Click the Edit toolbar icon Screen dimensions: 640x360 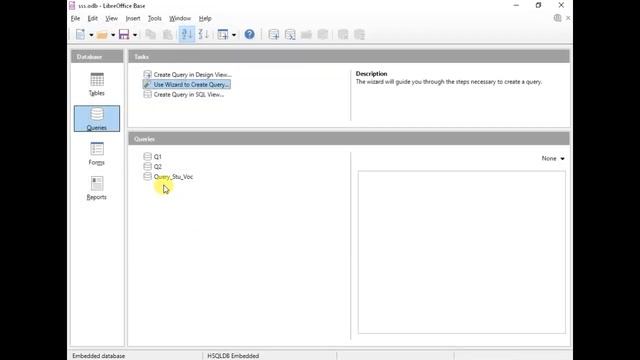coord(323,35)
